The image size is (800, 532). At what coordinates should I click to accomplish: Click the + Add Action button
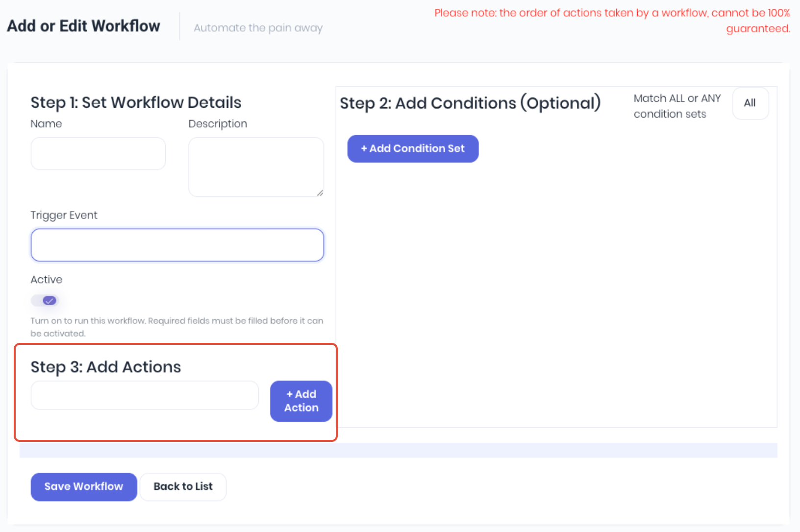tap(301, 401)
